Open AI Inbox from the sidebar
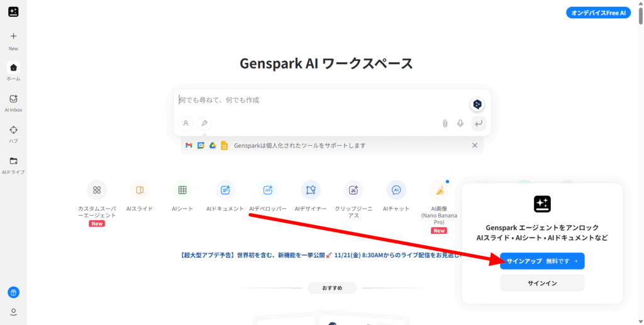Screen dimensions: 644x325 [13, 99]
